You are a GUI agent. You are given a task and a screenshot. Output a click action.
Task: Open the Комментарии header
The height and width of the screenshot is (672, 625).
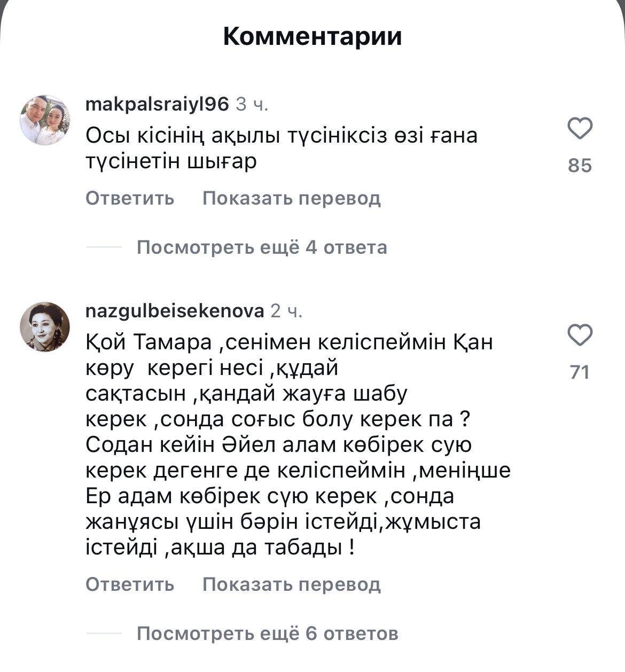[312, 36]
